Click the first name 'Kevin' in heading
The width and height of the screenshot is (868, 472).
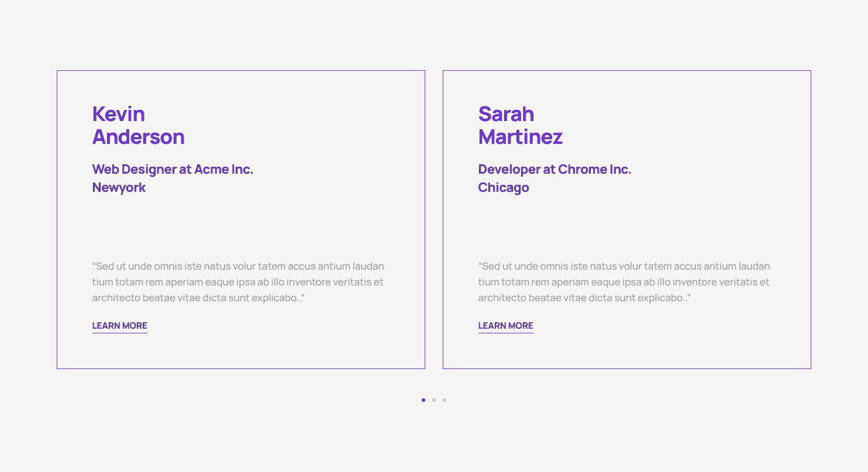point(119,114)
